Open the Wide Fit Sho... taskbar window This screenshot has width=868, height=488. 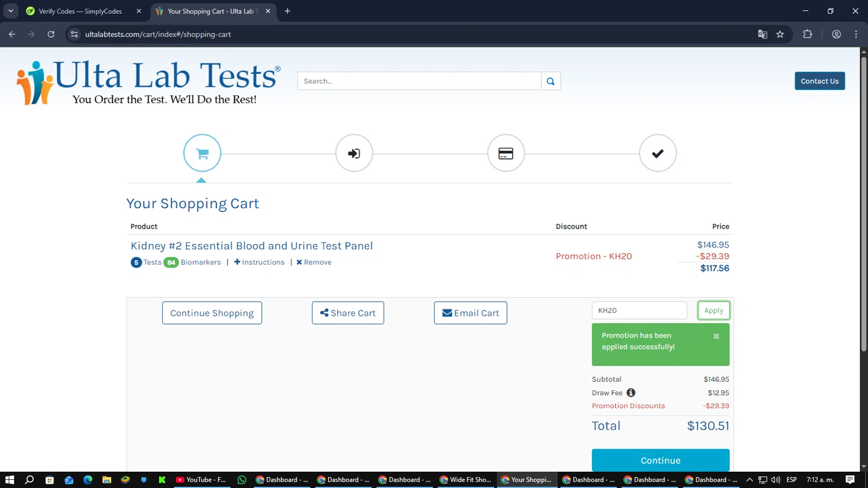(x=466, y=480)
